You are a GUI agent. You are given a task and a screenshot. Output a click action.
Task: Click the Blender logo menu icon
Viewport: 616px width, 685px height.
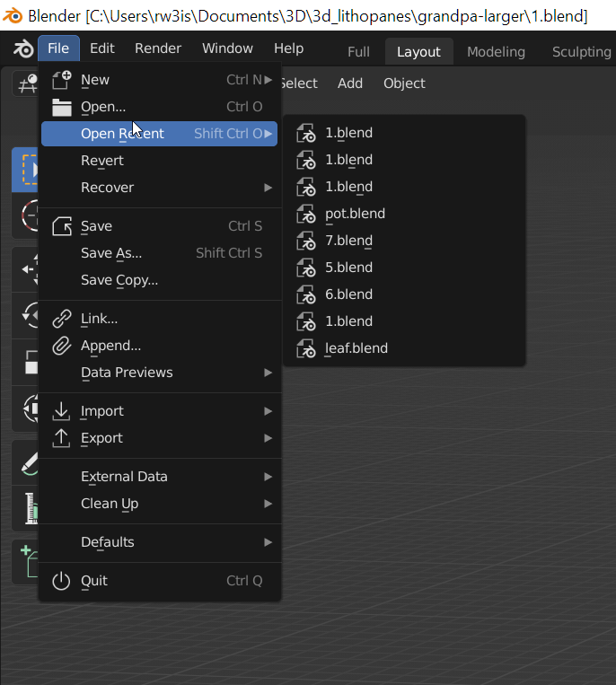tap(23, 48)
